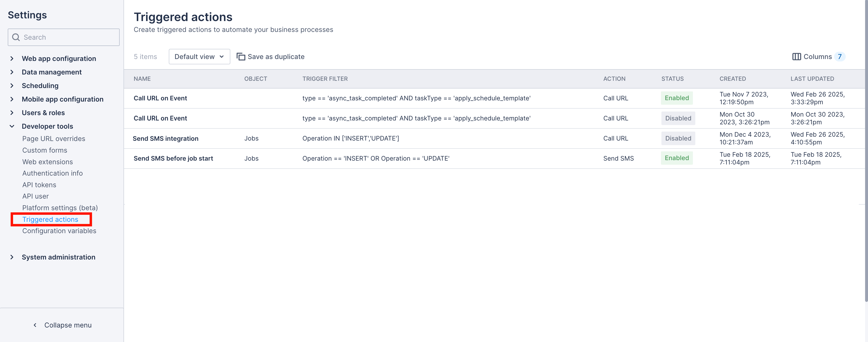The image size is (868, 342).
Task: Open the Default view dropdown
Action: [x=199, y=57]
